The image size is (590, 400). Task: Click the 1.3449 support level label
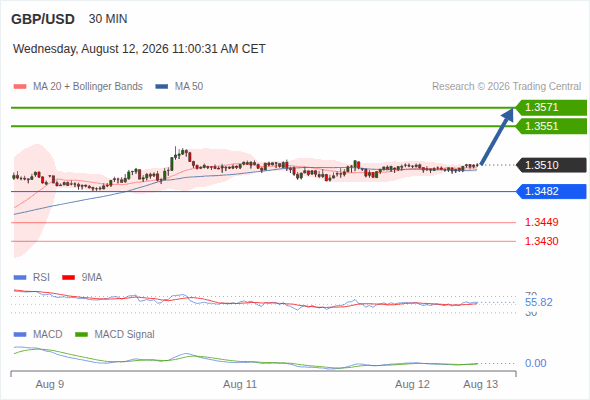tap(541, 222)
